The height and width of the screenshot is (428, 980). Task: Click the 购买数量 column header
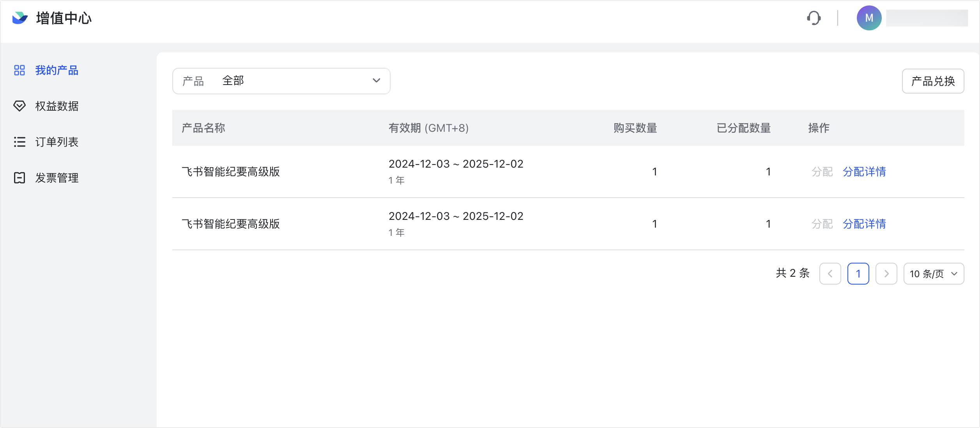[635, 128]
